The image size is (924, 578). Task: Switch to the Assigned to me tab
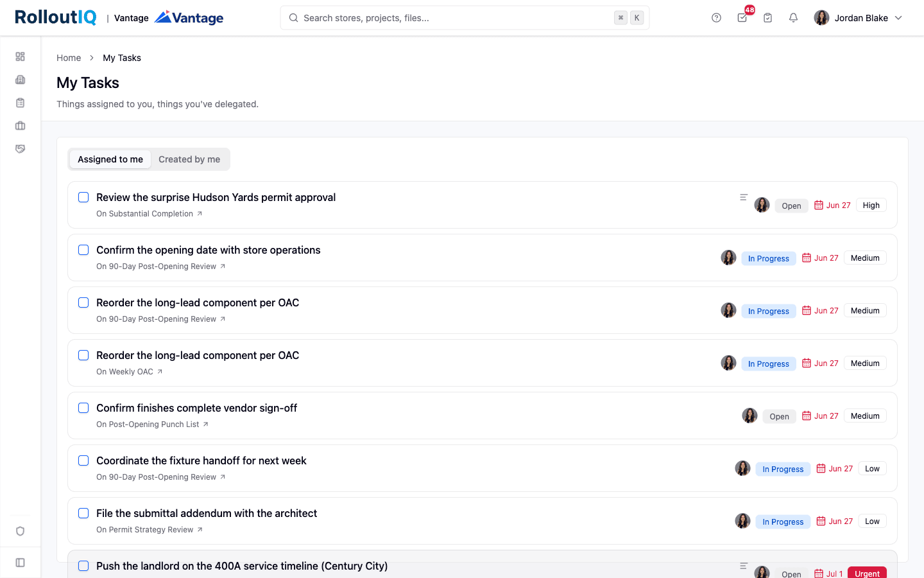pyautogui.click(x=110, y=159)
